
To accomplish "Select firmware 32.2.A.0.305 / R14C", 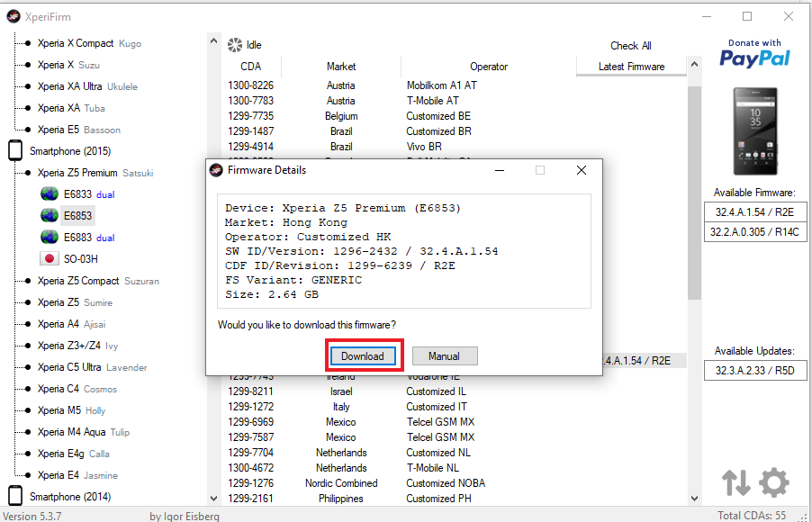I will (754, 232).
